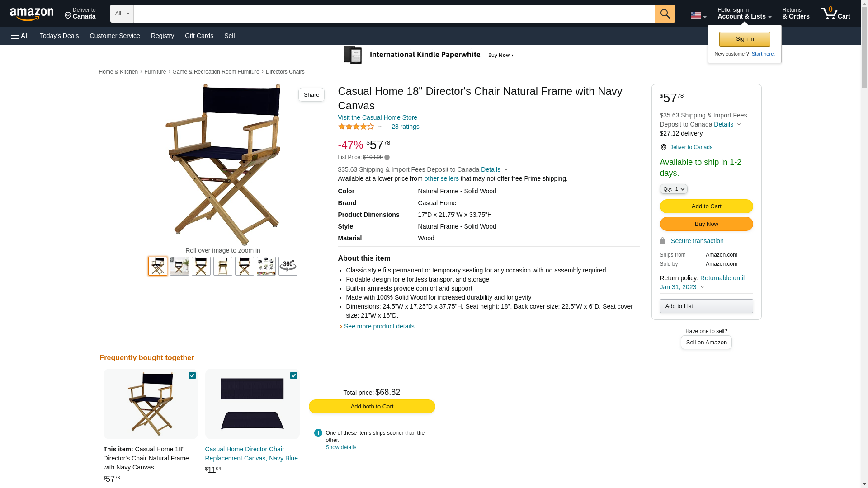Open Today's Deals nav item
868x488 pixels.
[x=59, y=36]
